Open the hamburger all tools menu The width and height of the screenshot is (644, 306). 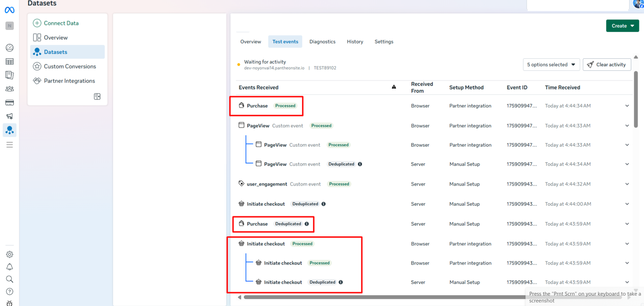(10, 145)
